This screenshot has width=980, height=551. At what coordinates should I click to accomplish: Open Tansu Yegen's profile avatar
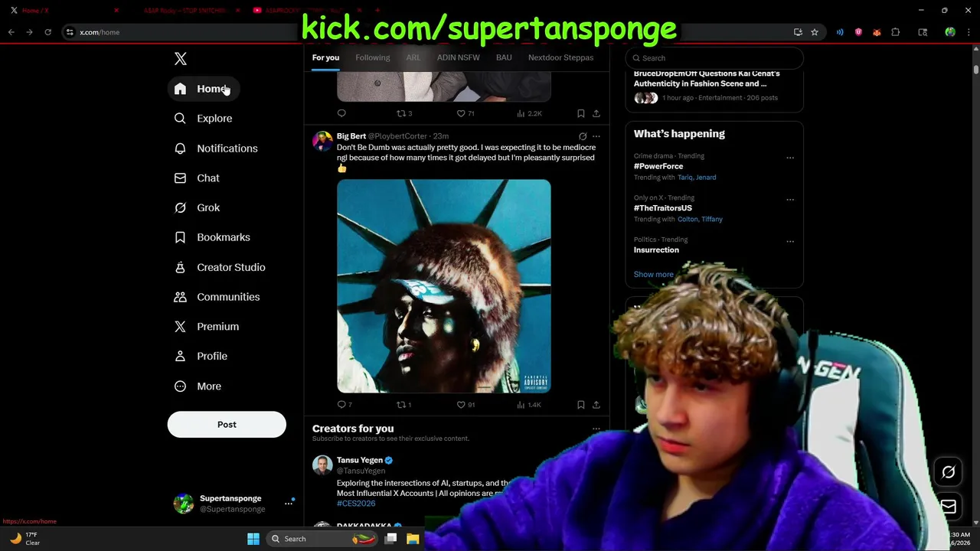(x=322, y=465)
